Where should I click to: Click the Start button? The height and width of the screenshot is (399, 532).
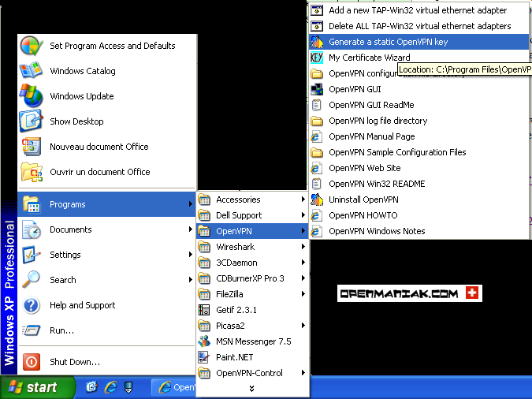(36, 387)
